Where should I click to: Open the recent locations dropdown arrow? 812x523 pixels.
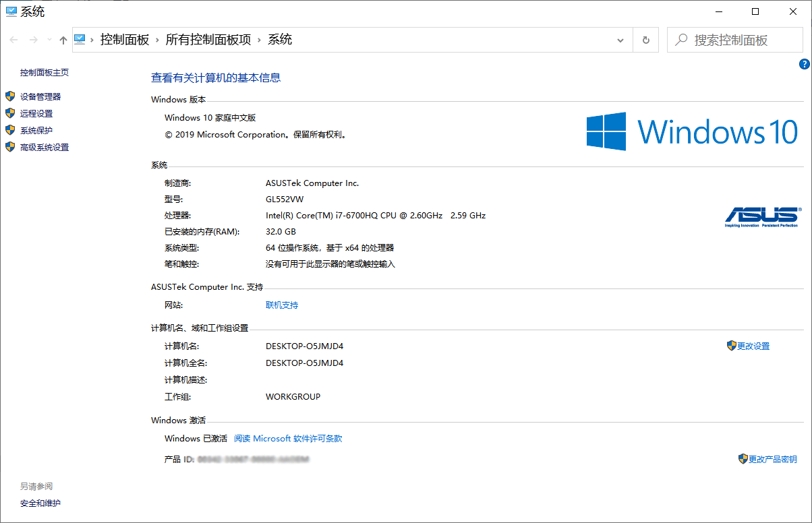click(49, 40)
